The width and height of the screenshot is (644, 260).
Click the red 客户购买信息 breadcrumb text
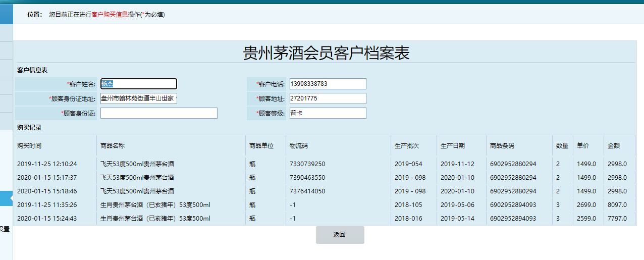pyautogui.click(x=110, y=15)
